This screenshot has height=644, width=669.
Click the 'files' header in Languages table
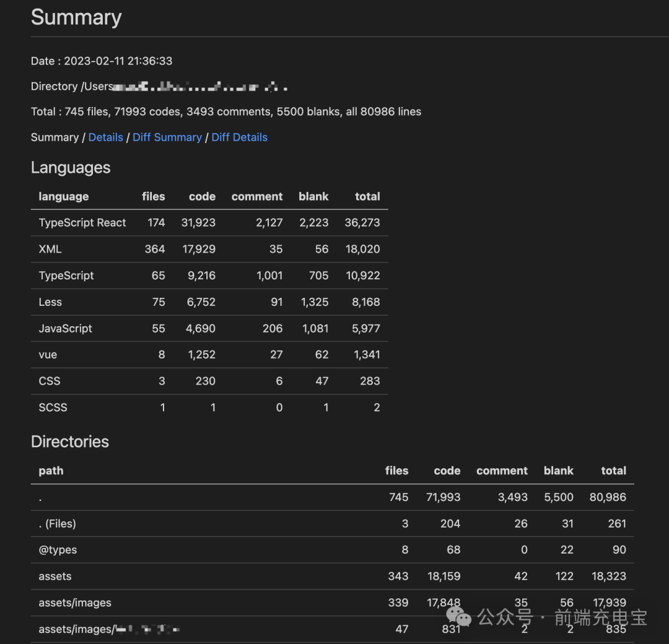pos(153,197)
